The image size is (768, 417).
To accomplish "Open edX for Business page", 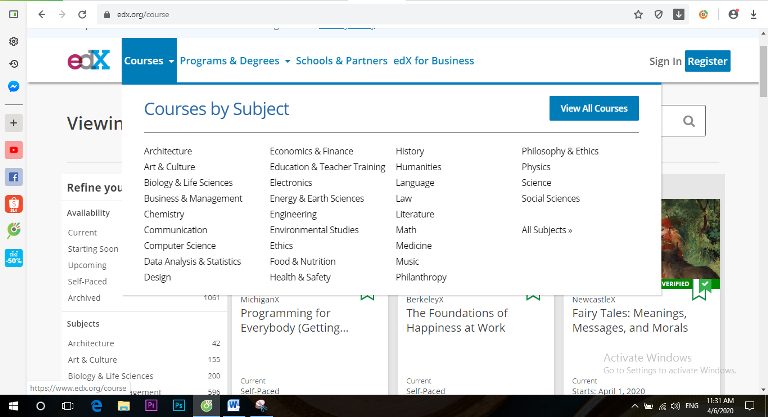I will coord(433,61).
